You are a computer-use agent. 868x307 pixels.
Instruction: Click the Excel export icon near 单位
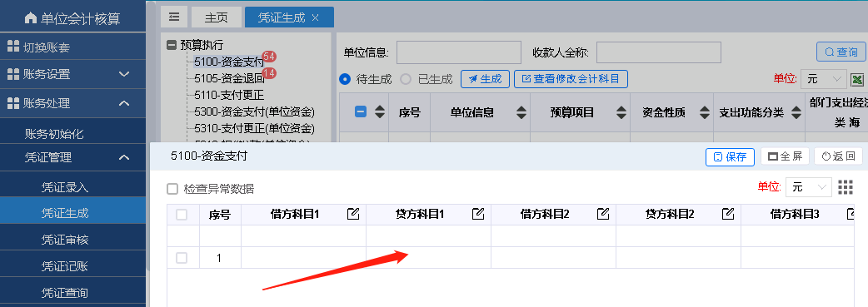tap(857, 79)
